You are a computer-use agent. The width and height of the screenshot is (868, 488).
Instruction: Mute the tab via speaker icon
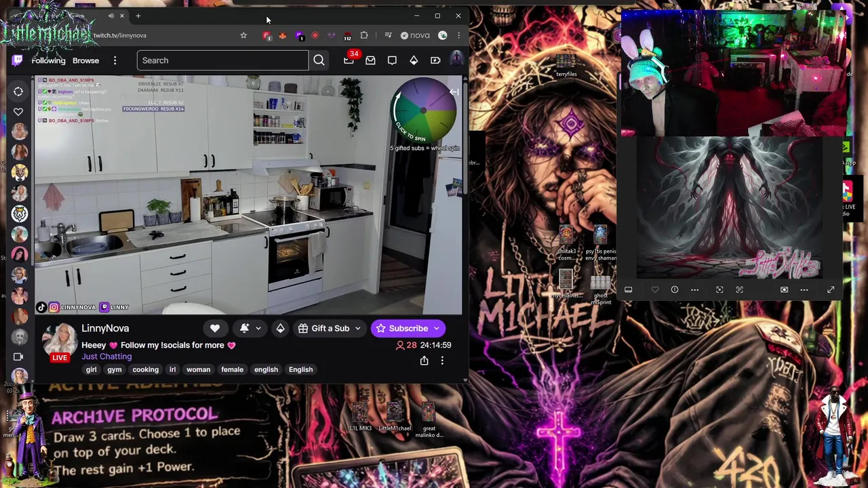pyautogui.click(x=111, y=16)
